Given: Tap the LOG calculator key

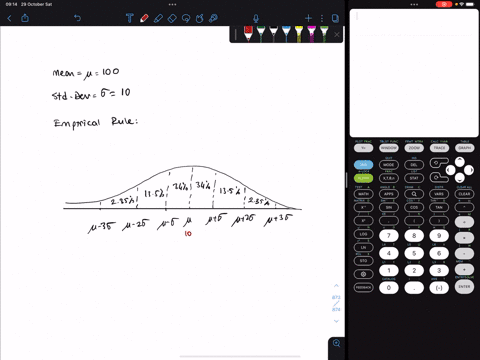Looking at the screenshot, I should click(x=363, y=234).
